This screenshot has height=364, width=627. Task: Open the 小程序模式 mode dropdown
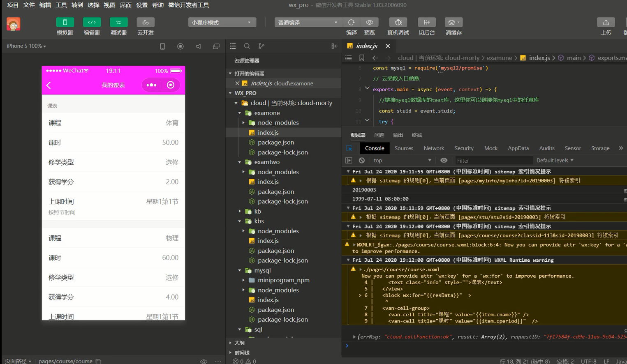click(222, 23)
